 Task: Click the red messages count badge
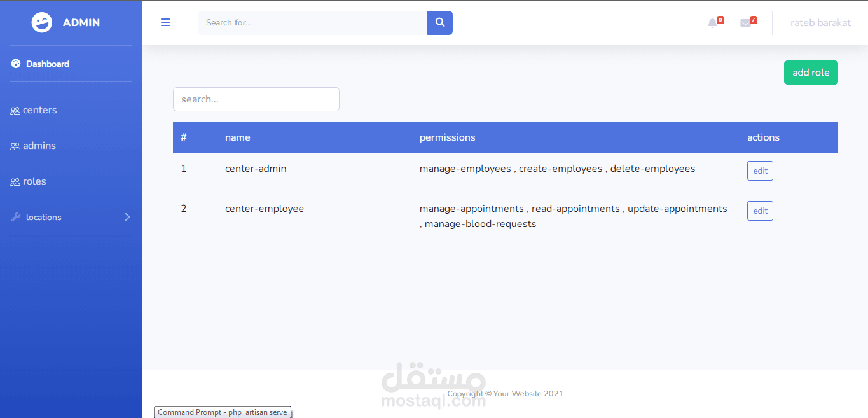click(754, 20)
